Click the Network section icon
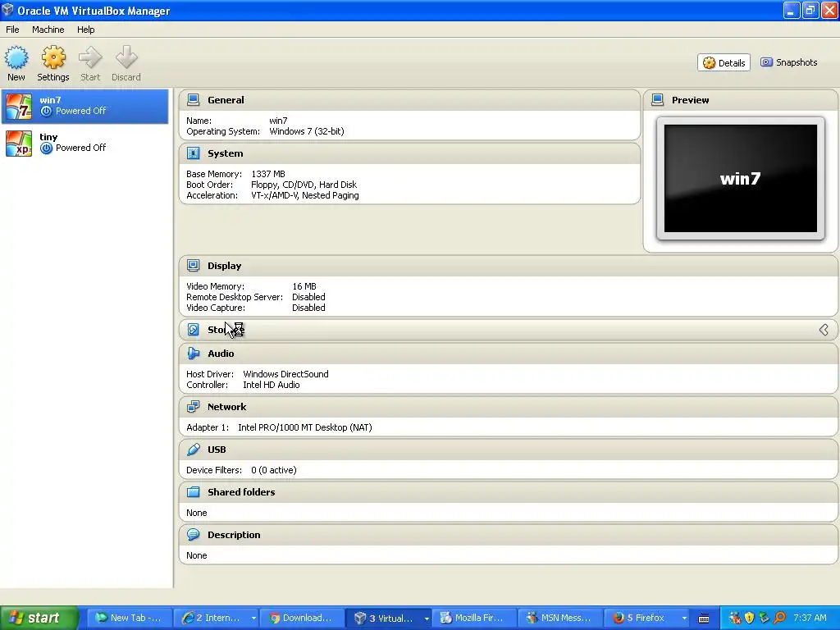840x630 pixels. pyautogui.click(x=194, y=407)
